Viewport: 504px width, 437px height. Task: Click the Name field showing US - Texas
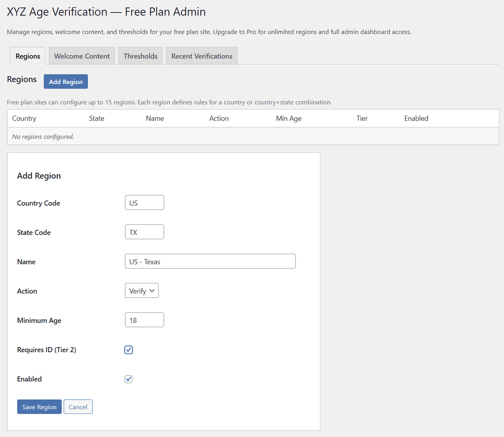pos(210,261)
